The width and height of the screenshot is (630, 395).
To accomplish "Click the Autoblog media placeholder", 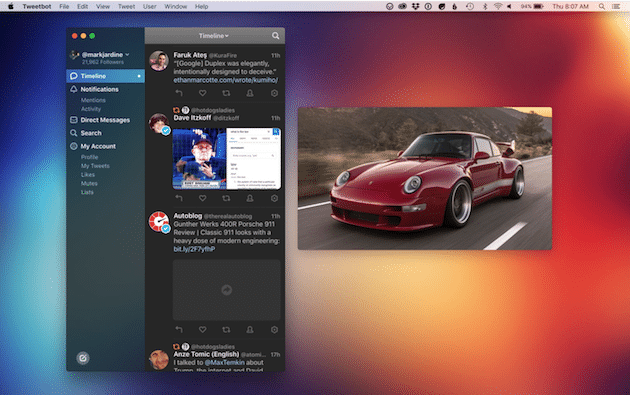I will [227, 290].
